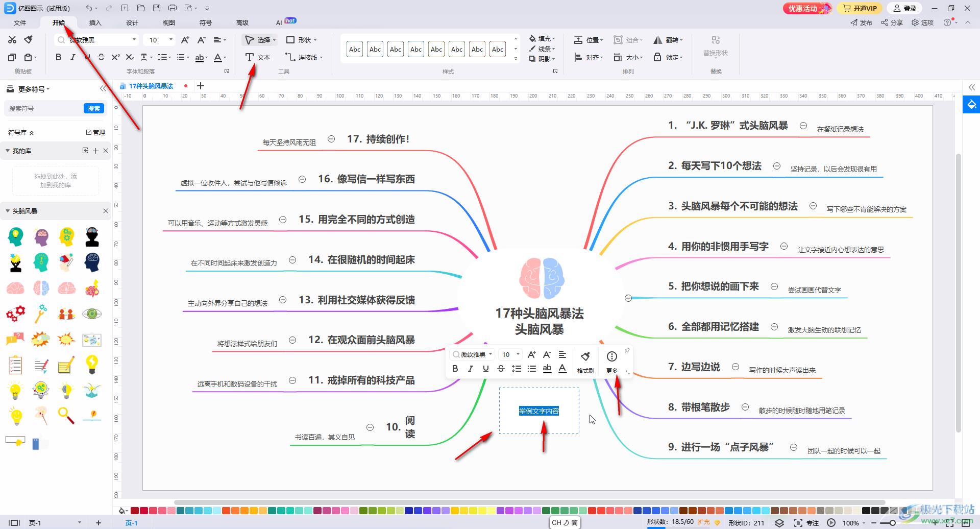The width and height of the screenshot is (980, 529).
Task: Switch to the Design ribbon tab
Action: pyautogui.click(x=132, y=22)
